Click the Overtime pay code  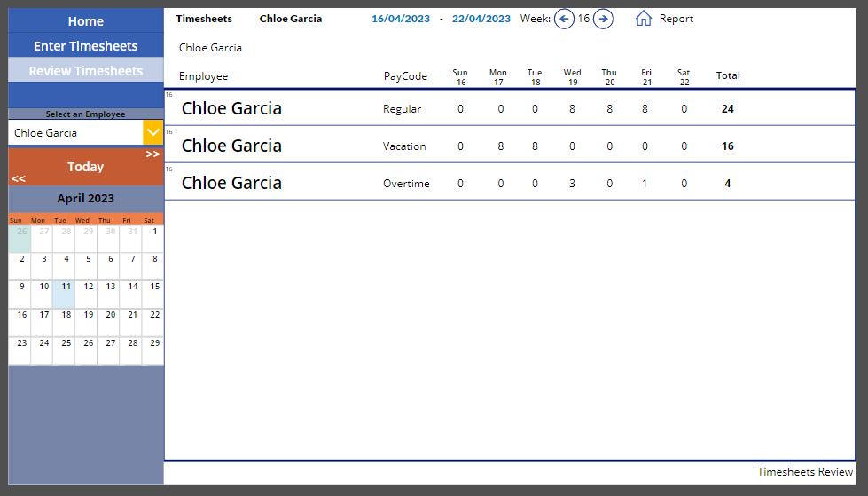pyautogui.click(x=406, y=184)
